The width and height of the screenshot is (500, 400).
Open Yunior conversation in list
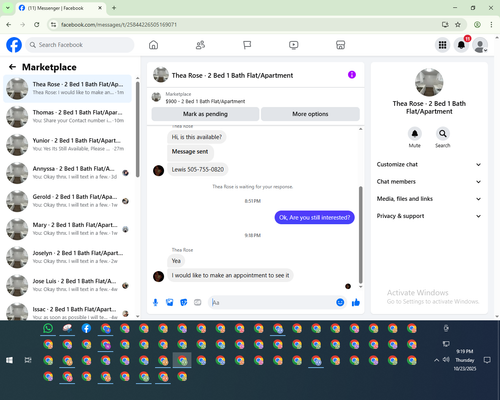coord(67,145)
